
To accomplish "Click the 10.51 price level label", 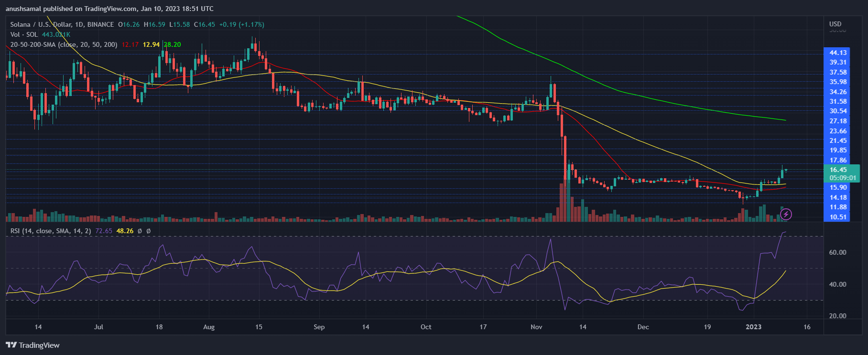I will pyautogui.click(x=838, y=217).
